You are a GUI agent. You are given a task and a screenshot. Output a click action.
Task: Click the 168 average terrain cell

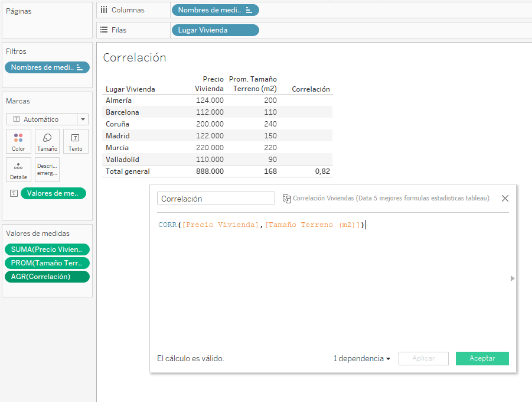tap(270, 171)
